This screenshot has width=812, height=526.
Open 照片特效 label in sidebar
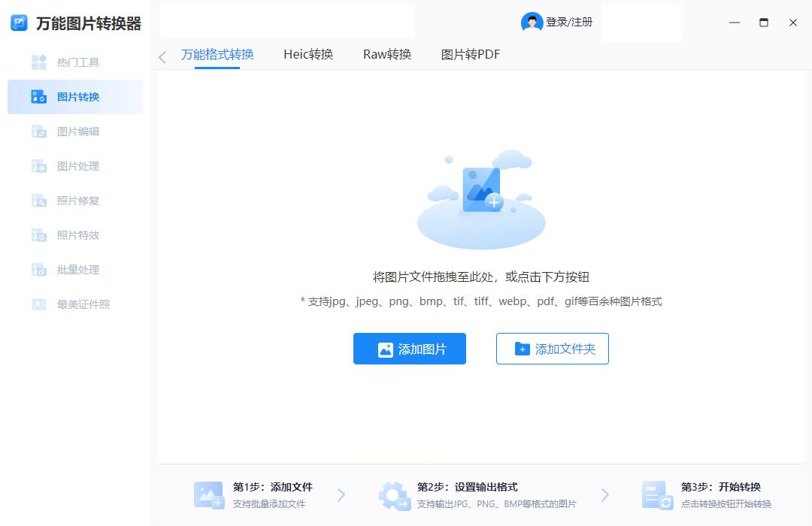tap(78, 235)
